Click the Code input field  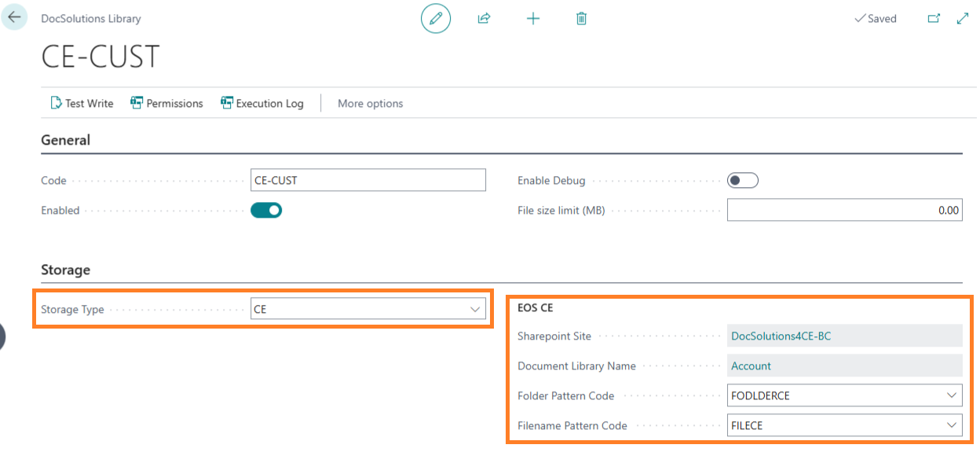[367, 180]
